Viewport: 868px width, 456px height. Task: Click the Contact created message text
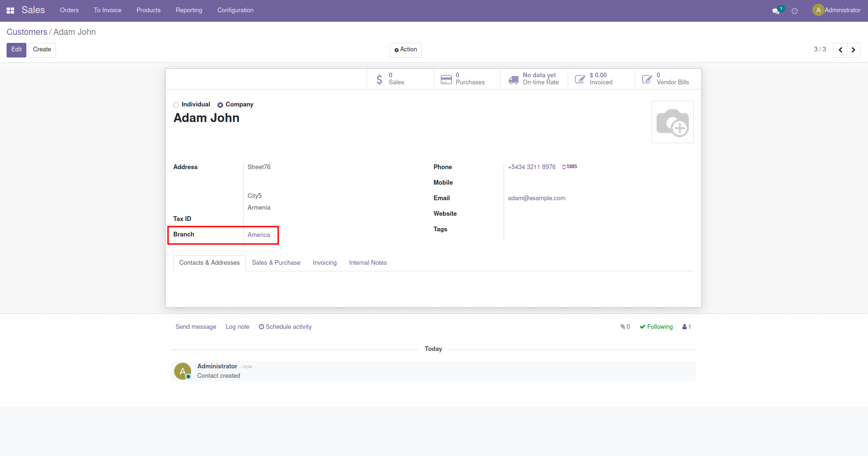click(x=218, y=376)
